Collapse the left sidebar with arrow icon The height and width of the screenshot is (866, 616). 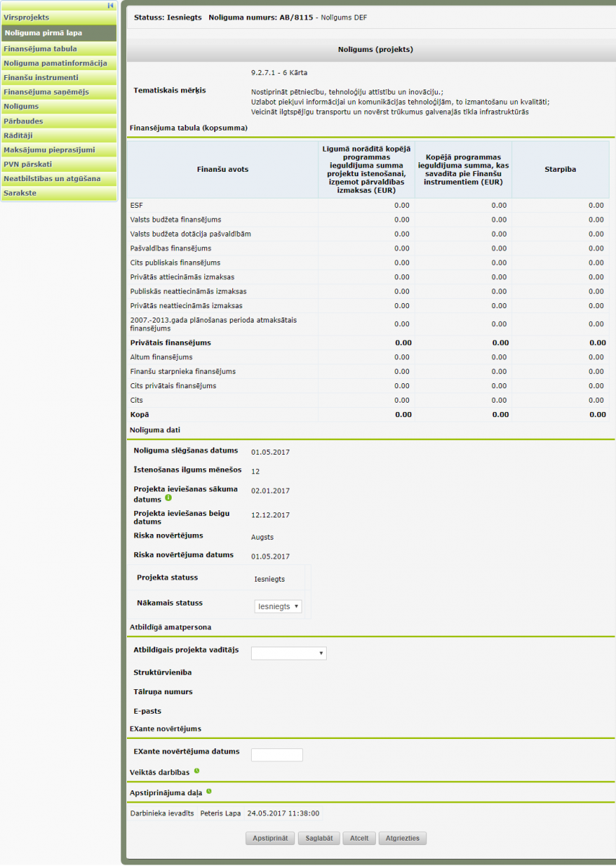click(x=110, y=5)
